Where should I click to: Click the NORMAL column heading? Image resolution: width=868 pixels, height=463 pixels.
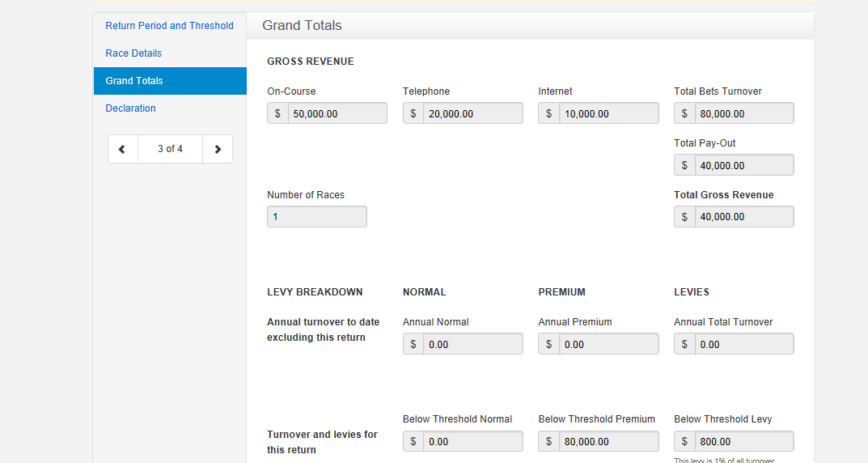(425, 292)
